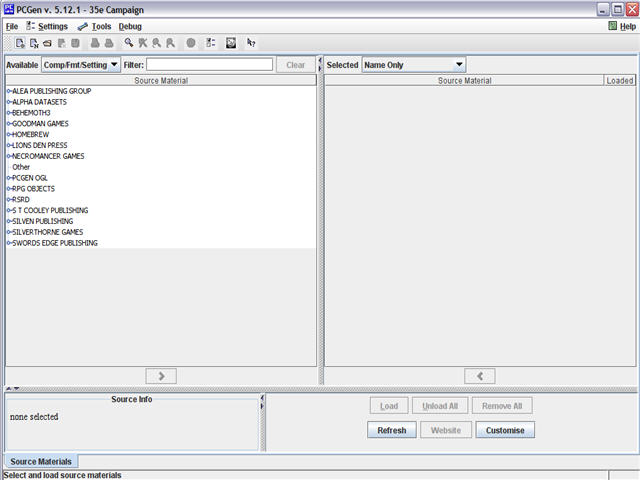Click the New NPC toolbar icon
This screenshot has width=640, height=480.
34,43
